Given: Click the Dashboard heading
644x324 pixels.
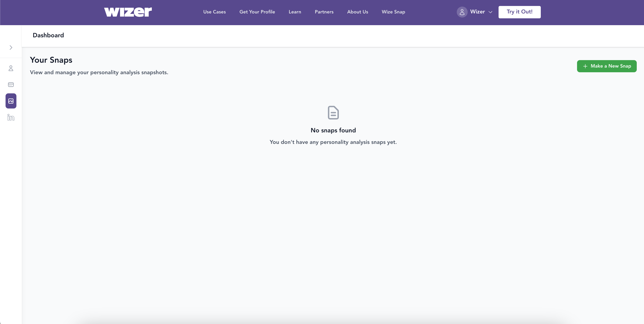Looking at the screenshot, I should click(48, 35).
